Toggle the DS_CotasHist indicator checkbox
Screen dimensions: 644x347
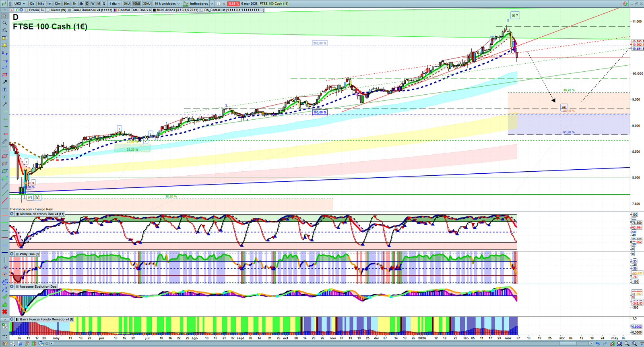pos(202,10)
